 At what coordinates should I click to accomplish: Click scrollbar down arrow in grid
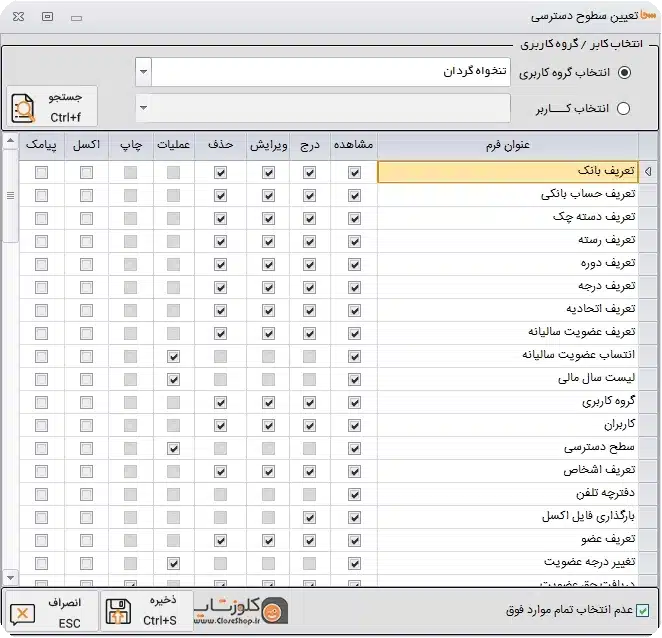[x=11, y=577]
